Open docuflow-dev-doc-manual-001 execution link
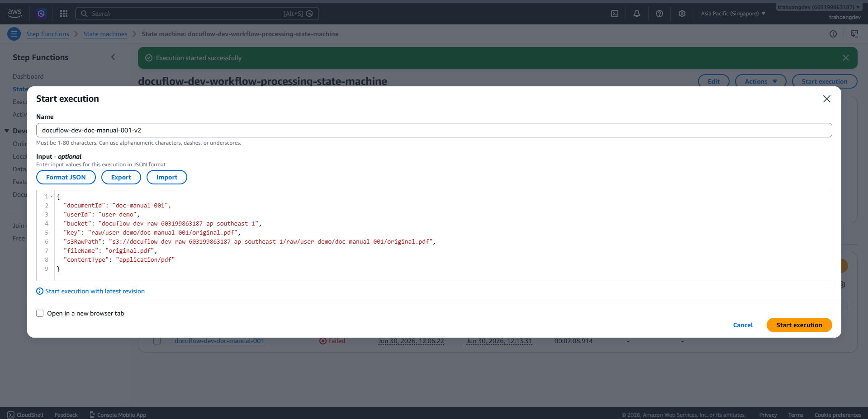This screenshot has height=419, width=868. pos(219,341)
